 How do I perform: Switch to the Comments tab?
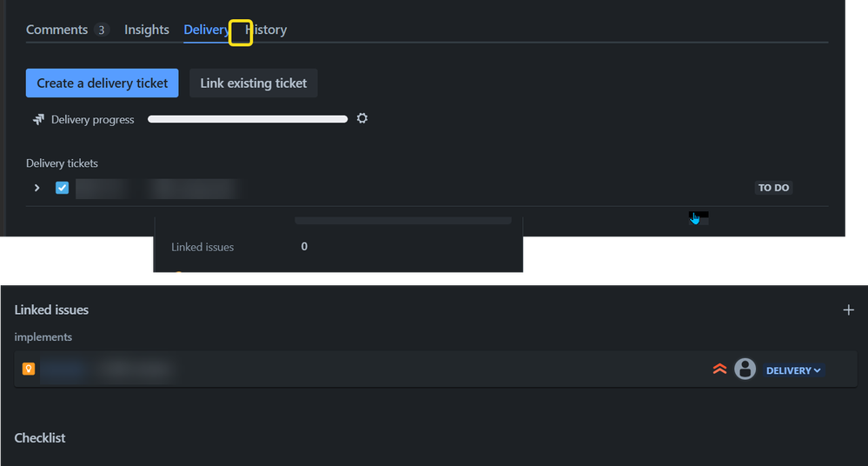tap(56, 30)
